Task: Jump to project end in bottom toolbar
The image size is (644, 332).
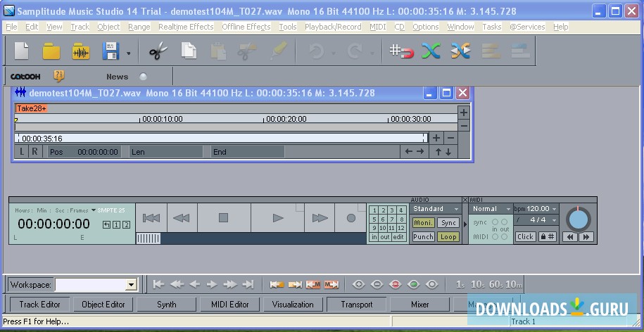Action: [248, 284]
